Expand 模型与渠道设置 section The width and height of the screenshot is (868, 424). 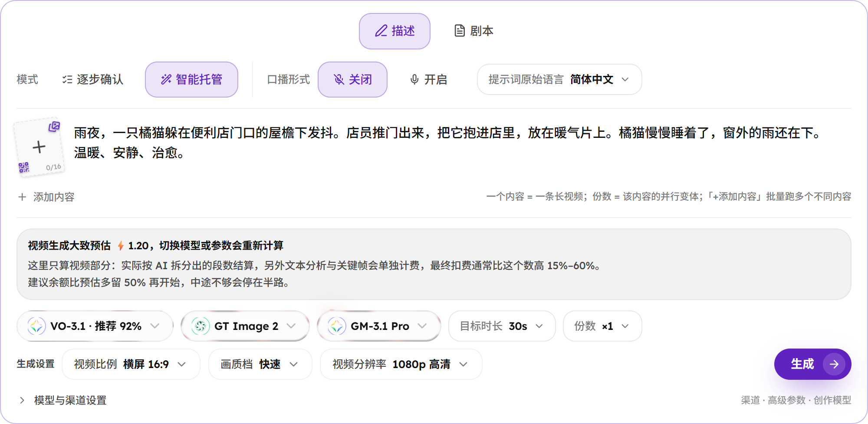(x=63, y=400)
